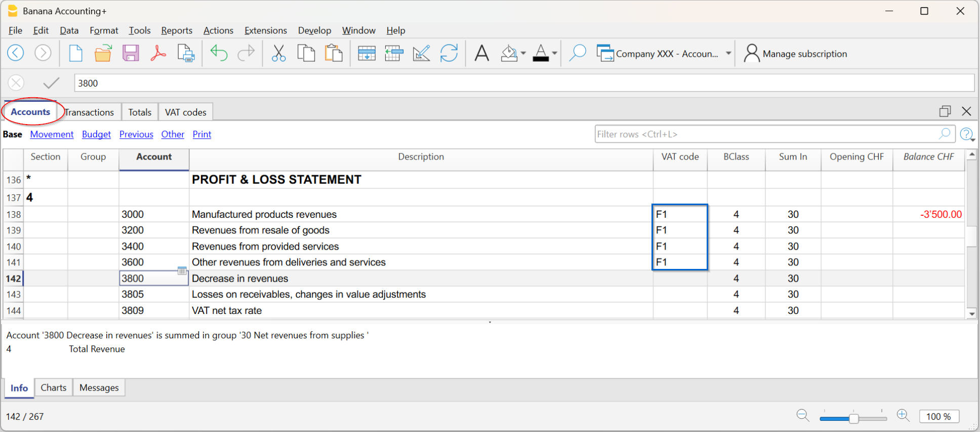Viewport: 980px width, 432px height.
Task: Export to PDF using the red PDF icon
Action: [158, 53]
